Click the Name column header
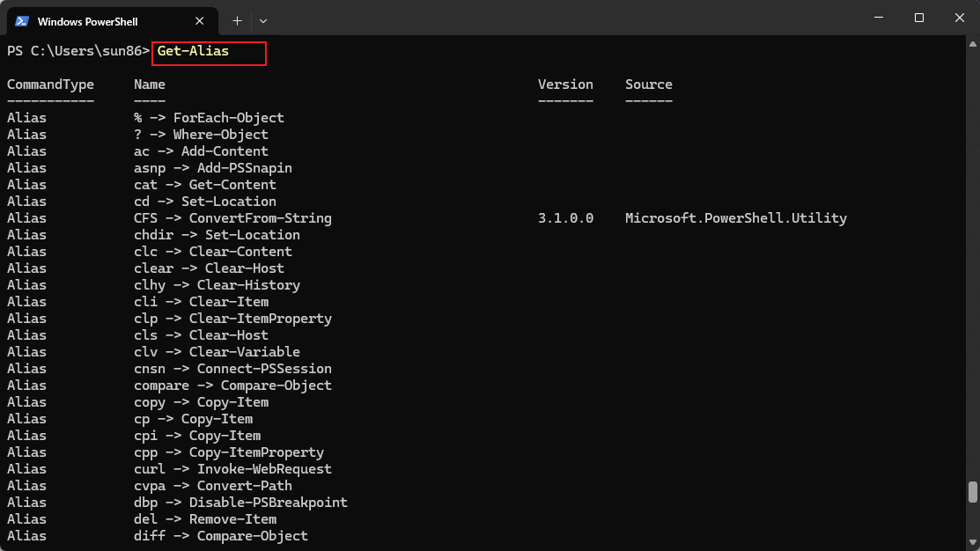The height and width of the screenshot is (551, 980). click(149, 84)
